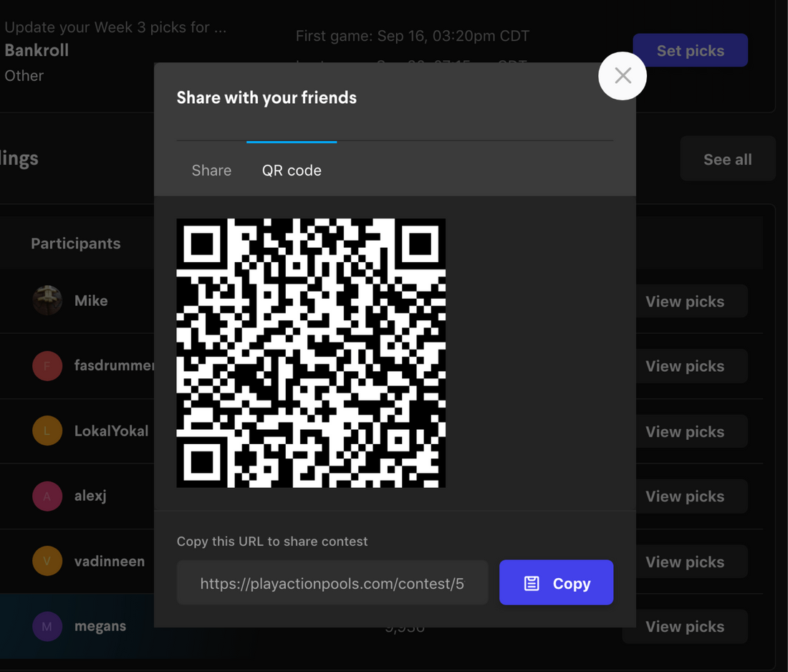View picks for Mike
Viewport: 788px width, 672px height.
684,302
